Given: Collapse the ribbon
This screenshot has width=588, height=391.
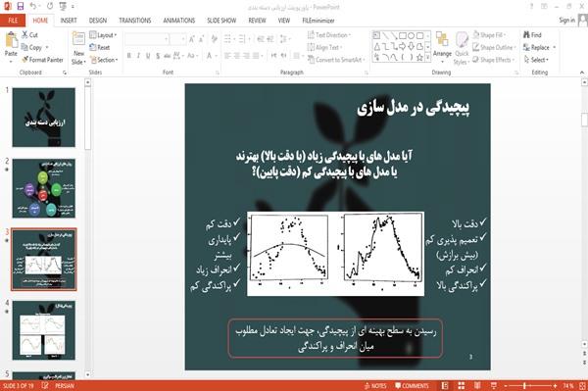Looking at the screenshot, I should click(x=582, y=73).
